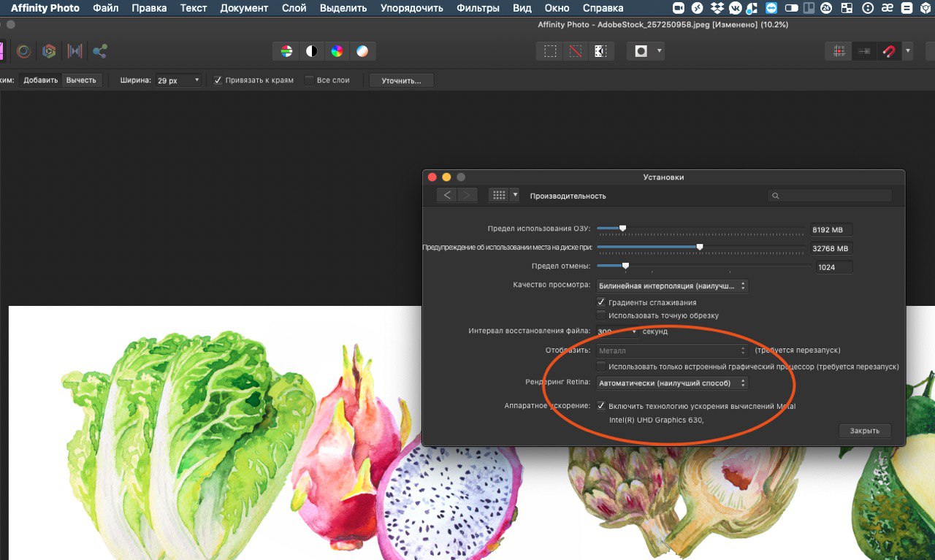This screenshot has width=935, height=560.
Task: Set selection mode to Вычесть
Action: pyautogui.click(x=81, y=80)
